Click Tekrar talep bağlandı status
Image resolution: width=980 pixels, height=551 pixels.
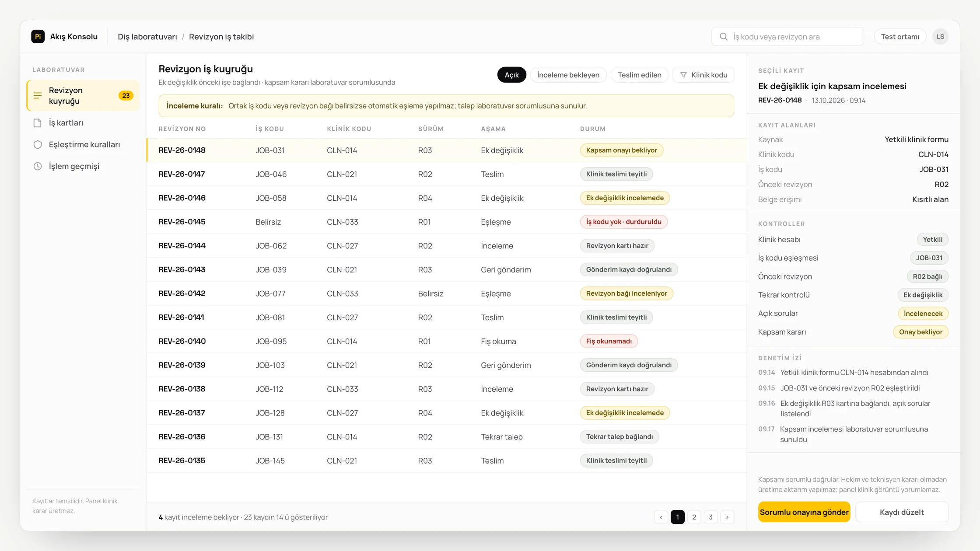pos(619,437)
